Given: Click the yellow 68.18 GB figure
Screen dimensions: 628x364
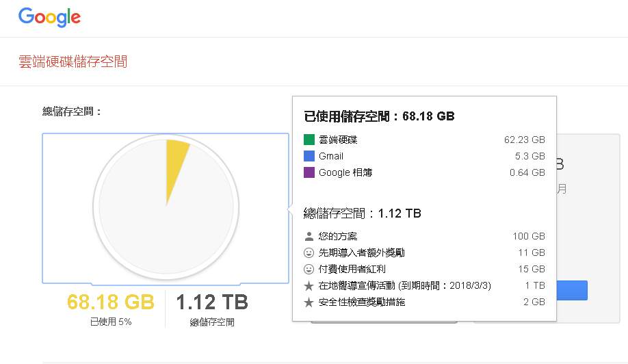Looking at the screenshot, I should point(111,302).
